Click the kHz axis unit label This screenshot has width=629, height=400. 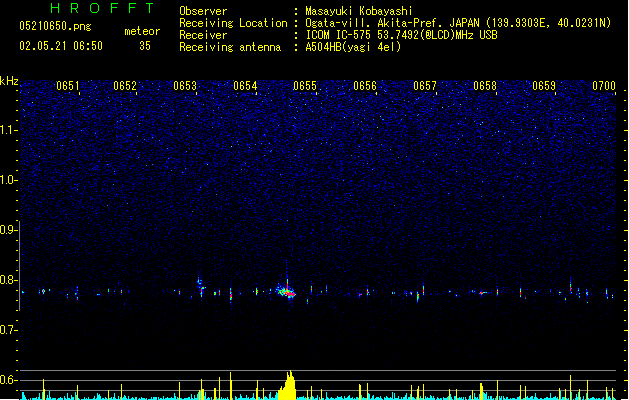click(x=9, y=81)
